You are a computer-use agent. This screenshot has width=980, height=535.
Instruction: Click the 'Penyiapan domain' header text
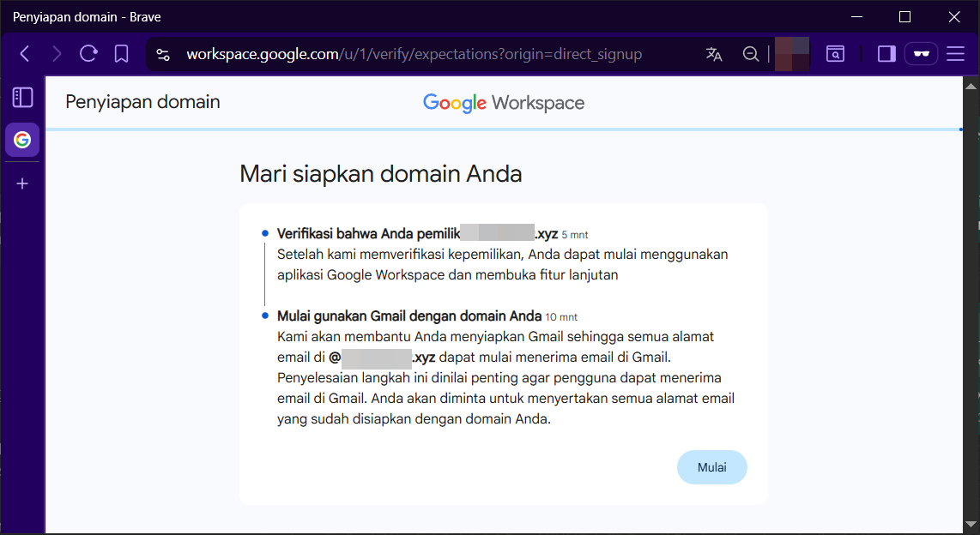coord(142,102)
